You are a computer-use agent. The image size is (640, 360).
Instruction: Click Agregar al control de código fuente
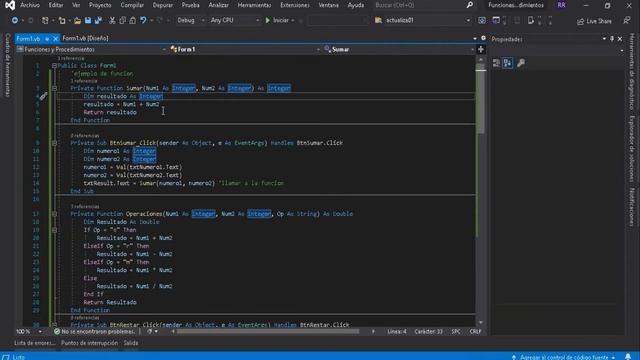pos(564,357)
